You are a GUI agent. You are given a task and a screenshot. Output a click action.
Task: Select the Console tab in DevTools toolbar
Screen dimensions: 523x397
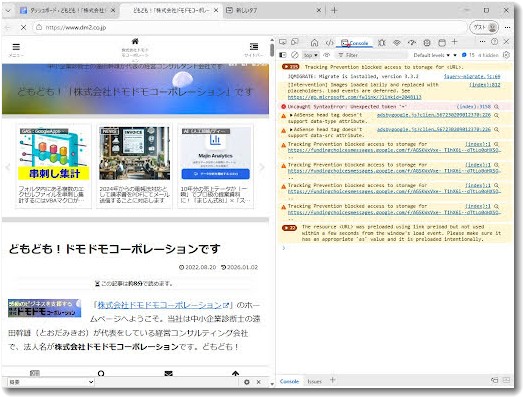coord(356,43)
